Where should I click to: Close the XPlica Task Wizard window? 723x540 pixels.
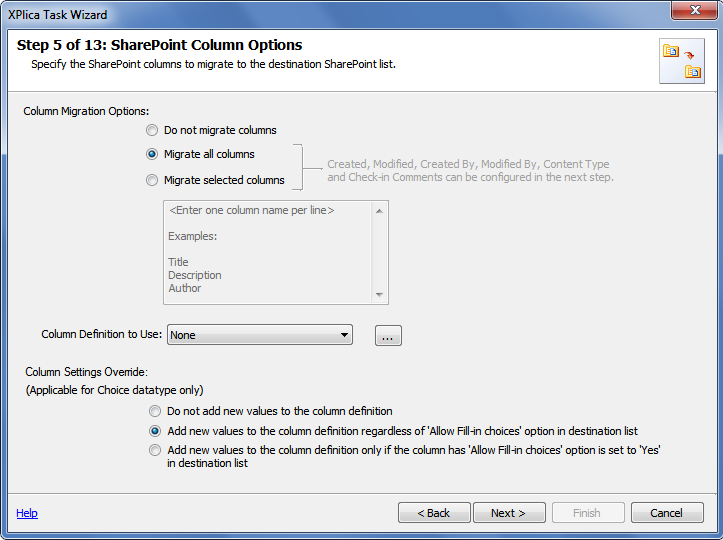tap(695, 10)
